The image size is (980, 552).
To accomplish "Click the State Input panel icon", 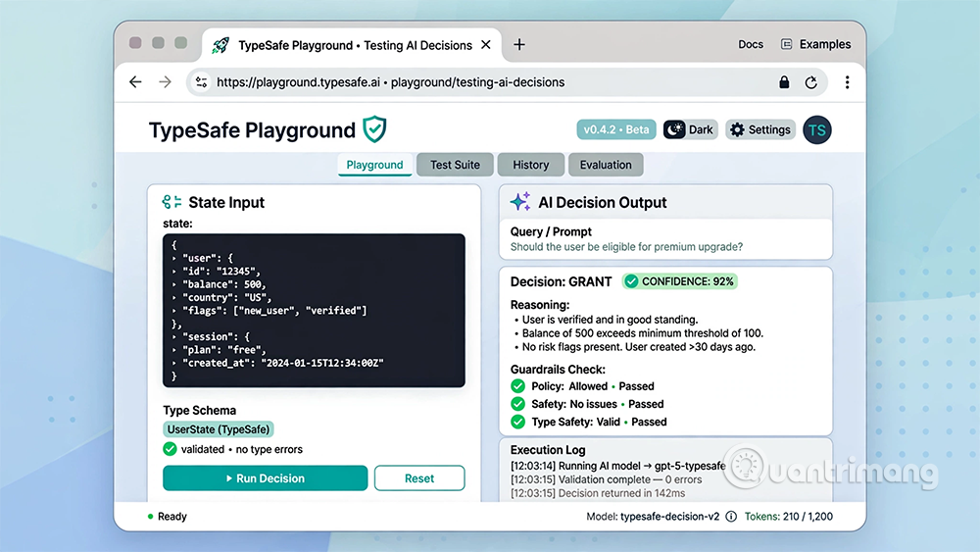I will tap(171, 202).
